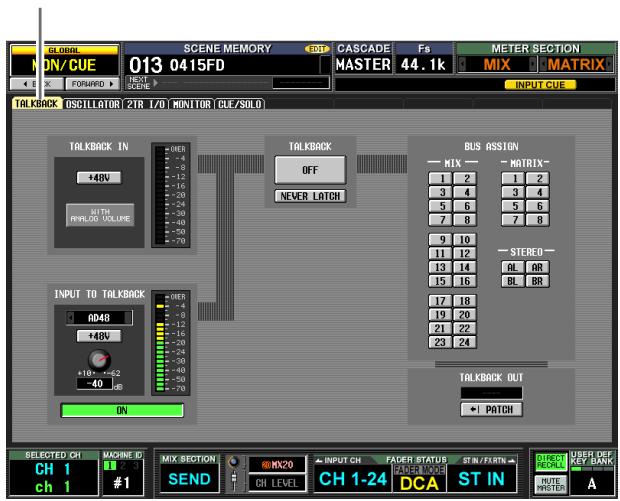
Task: Switch to the TALKBACK tab
Action: [37, 104]
